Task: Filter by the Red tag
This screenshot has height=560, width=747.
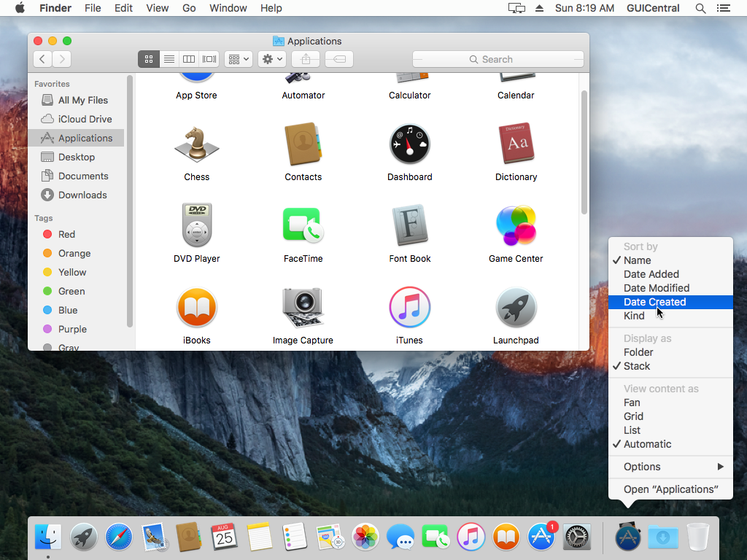Action: click(76, 234)
